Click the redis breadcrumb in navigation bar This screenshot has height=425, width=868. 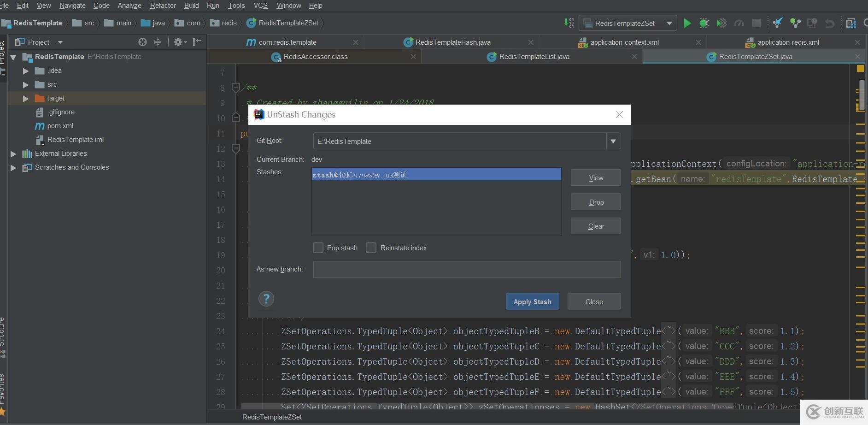[x=223, y=23]
